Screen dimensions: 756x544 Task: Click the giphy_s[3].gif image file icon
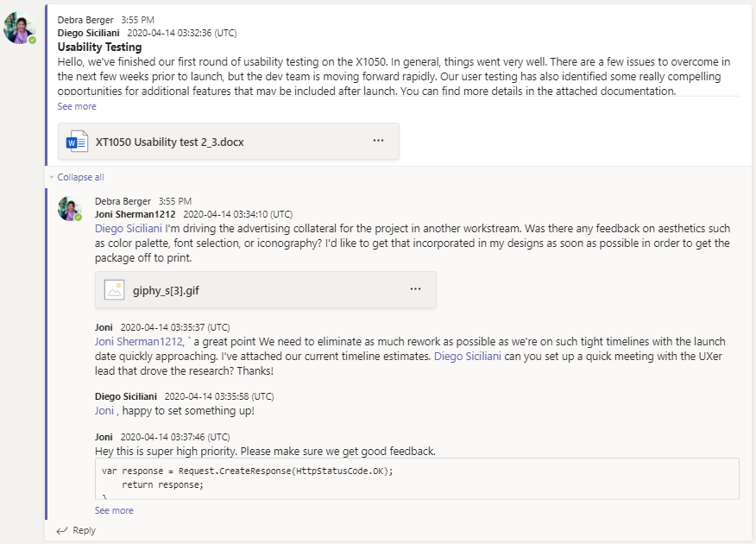[114, 290]
